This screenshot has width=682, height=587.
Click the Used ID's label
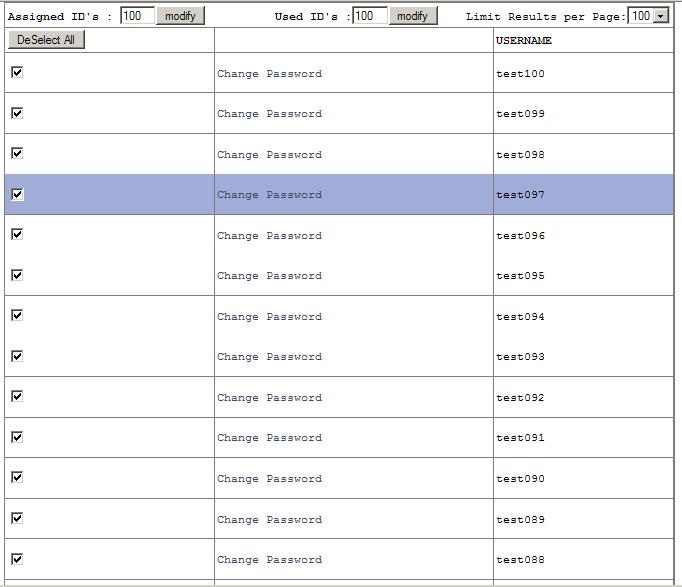pos(312,17)
